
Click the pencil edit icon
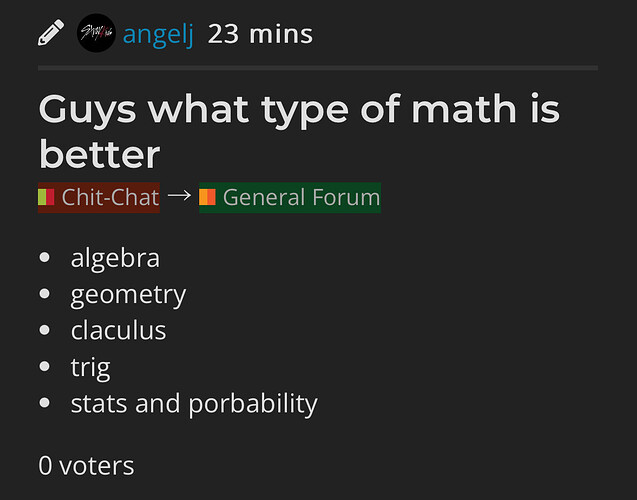51,32
